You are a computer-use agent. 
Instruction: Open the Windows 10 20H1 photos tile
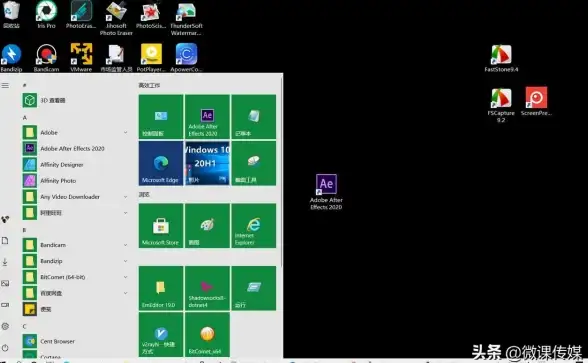pos(207,163)
